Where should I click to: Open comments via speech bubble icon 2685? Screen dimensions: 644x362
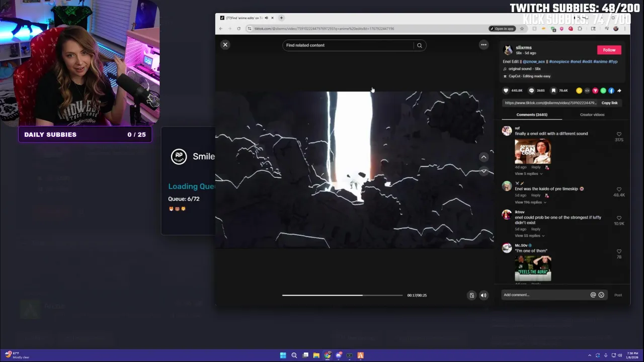point(531,90)
